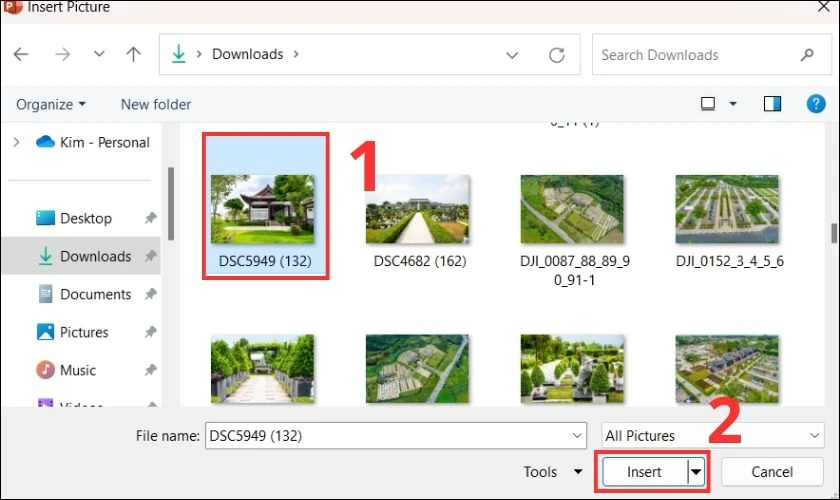Viewport: 840px width, 500px height.
Task: Open the view options dropdown arrow
Action: [733, 103]
